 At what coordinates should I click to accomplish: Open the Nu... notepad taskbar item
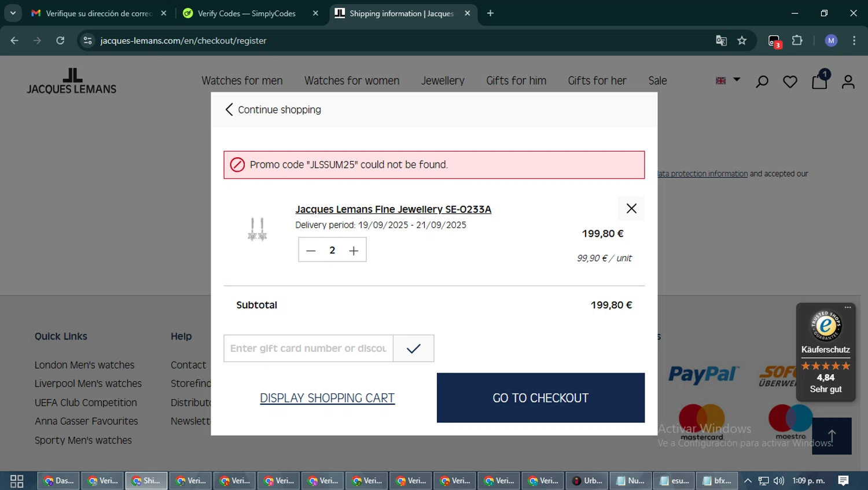[631, 481]
